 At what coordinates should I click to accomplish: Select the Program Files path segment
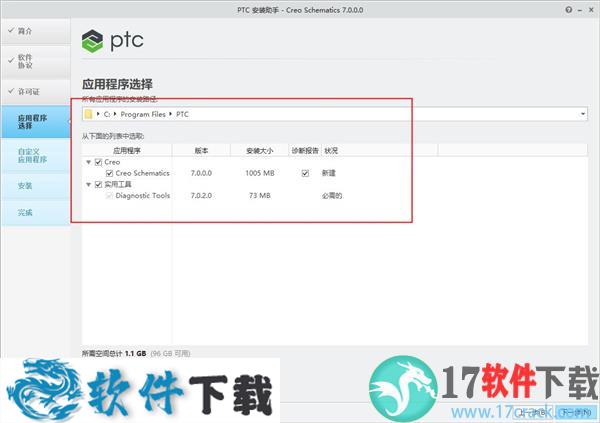pyautogui.click(x=143, y=114)
